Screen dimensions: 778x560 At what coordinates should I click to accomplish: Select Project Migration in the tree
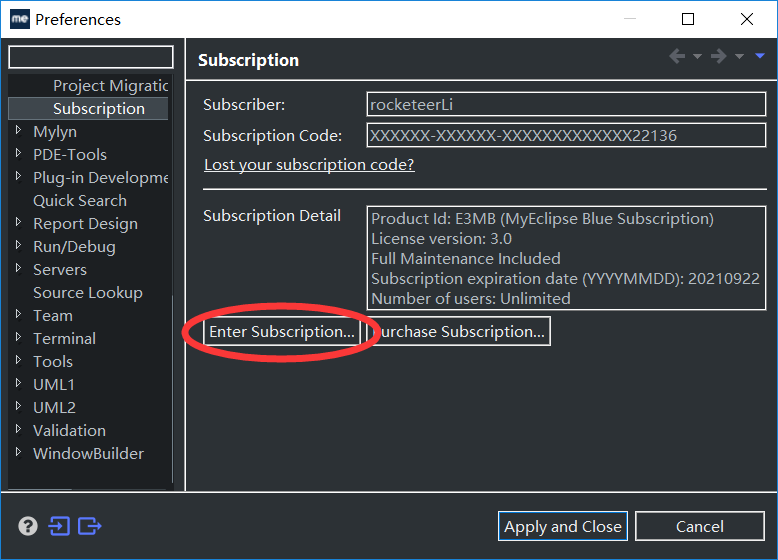coord(111,86)
